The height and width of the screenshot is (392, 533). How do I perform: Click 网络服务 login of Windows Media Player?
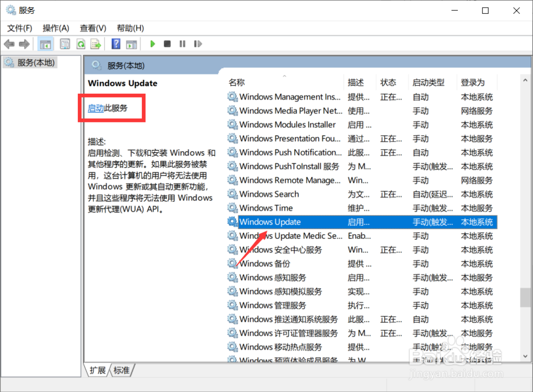coord(477,111)
